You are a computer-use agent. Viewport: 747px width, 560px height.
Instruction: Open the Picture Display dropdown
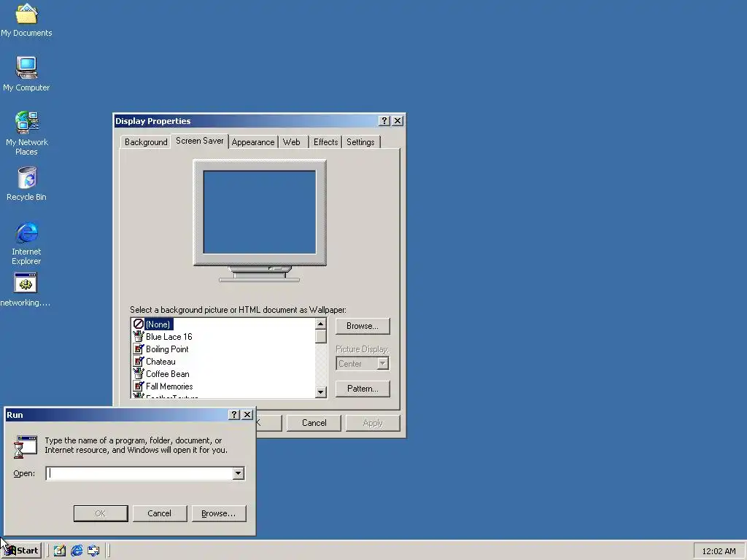[x=382, y=364]
